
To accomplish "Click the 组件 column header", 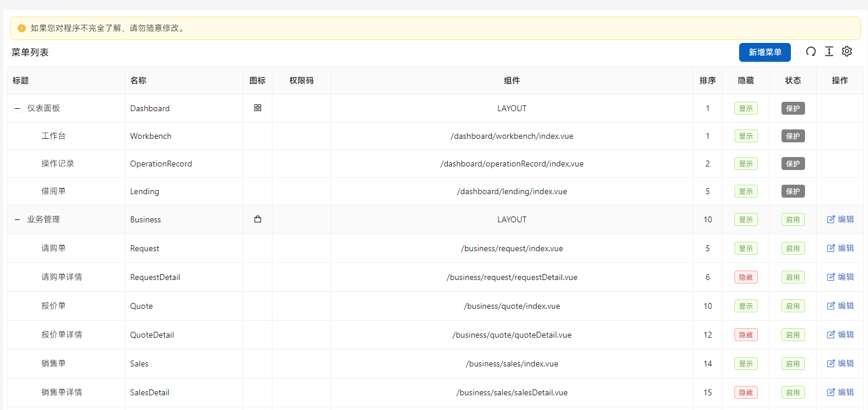I will [511, 81].
